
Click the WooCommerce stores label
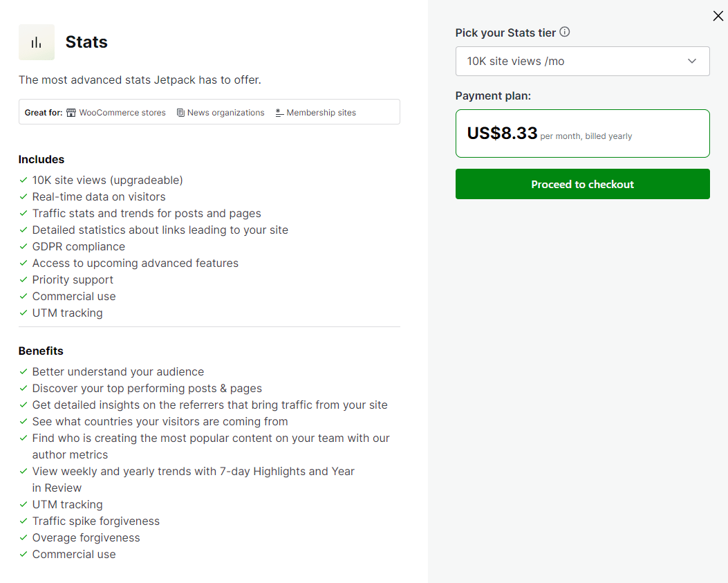tap(122, 113)
